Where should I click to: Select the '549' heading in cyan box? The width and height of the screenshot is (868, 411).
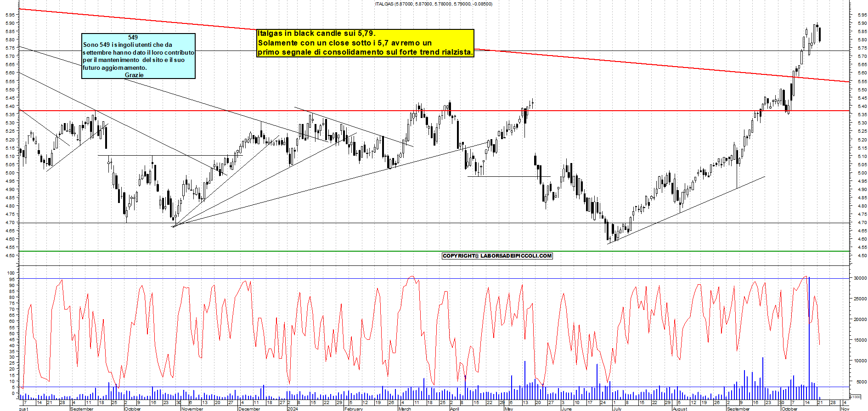click(x=133, y=37)
